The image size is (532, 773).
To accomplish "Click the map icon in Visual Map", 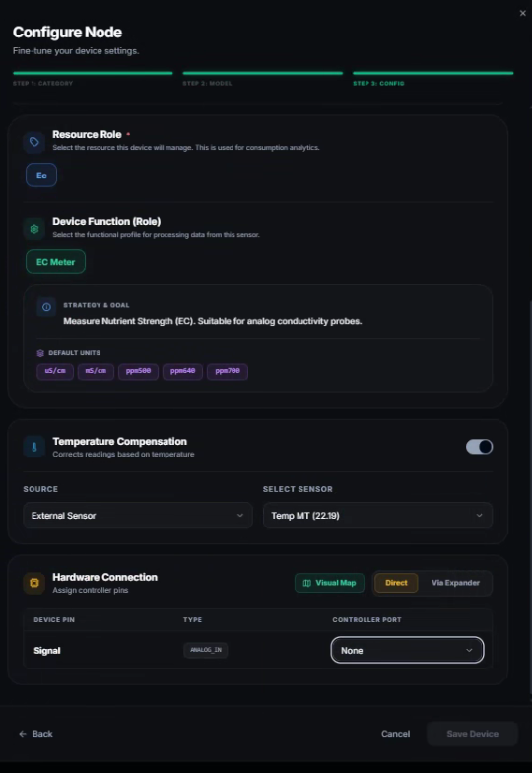I will tap(307, 583).
